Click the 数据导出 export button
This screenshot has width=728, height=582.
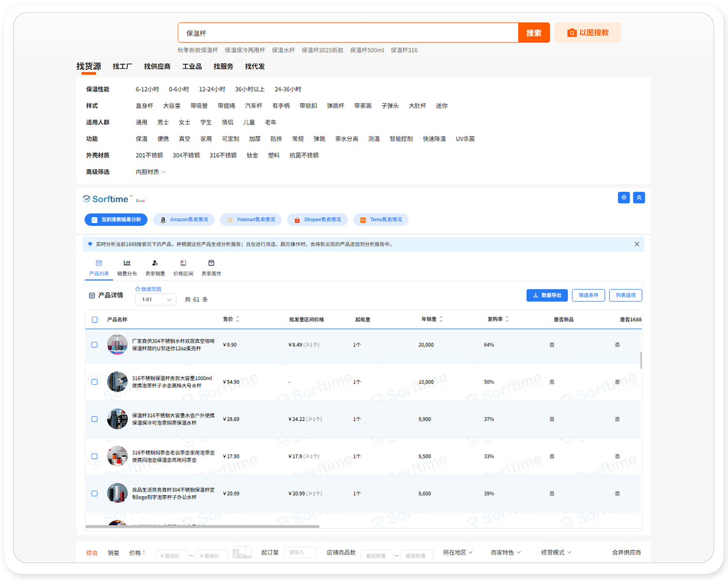(x=546, y=295)
